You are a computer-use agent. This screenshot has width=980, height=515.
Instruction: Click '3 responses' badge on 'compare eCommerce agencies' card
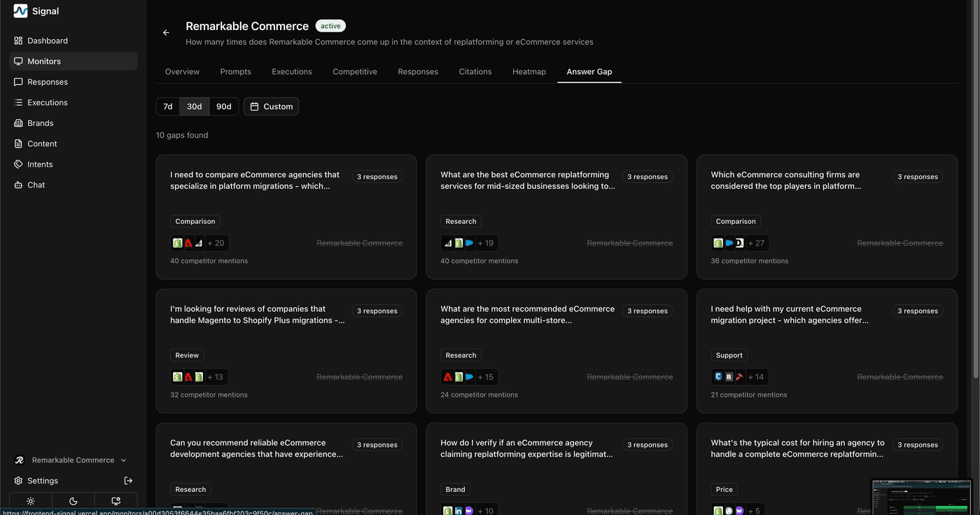[377, 177]
